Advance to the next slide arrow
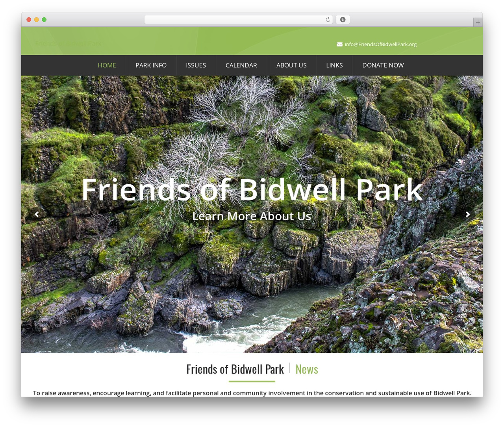This screenshot has width=504, height=427. [x=468, y=214]
